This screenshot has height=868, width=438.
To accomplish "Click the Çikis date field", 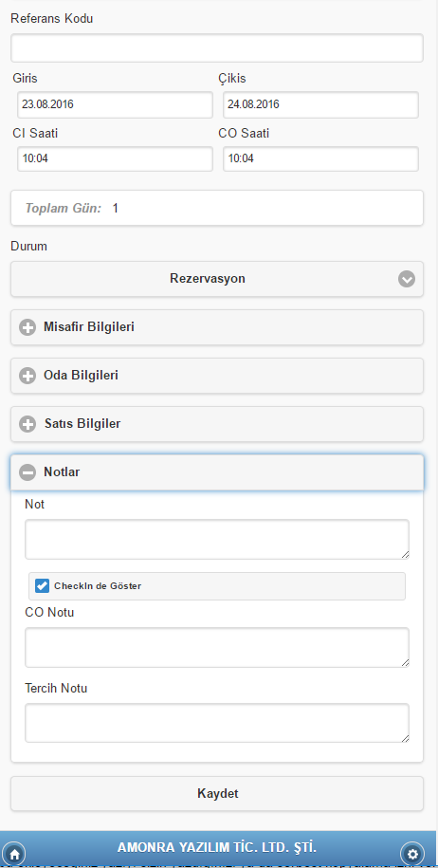I will (x=320, y=104).
